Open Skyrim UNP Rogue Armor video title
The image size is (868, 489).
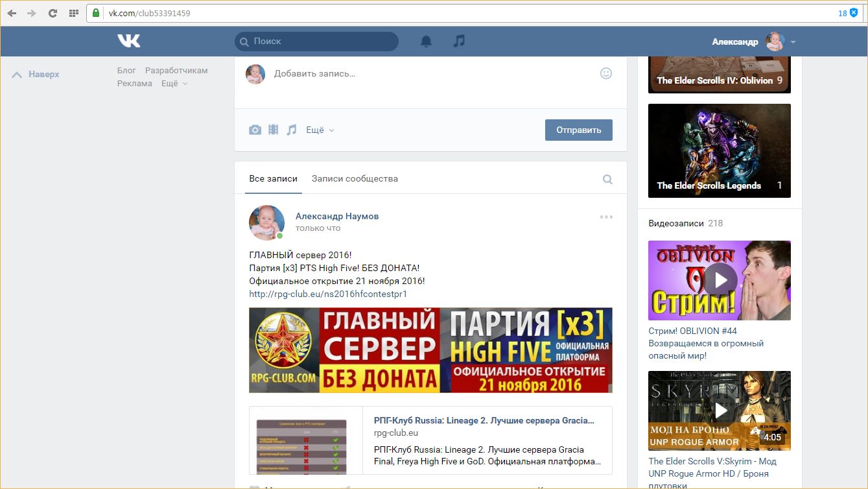(712, 473)
